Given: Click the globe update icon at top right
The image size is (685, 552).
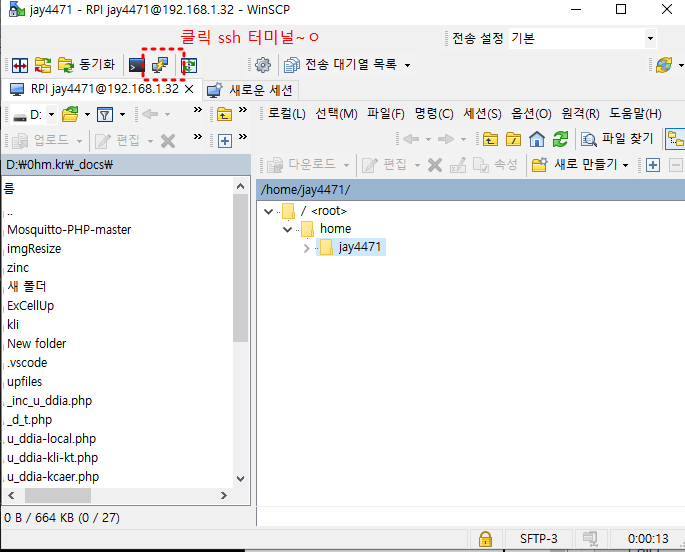Looking at the screenshot, I should (x=664, y=65).
